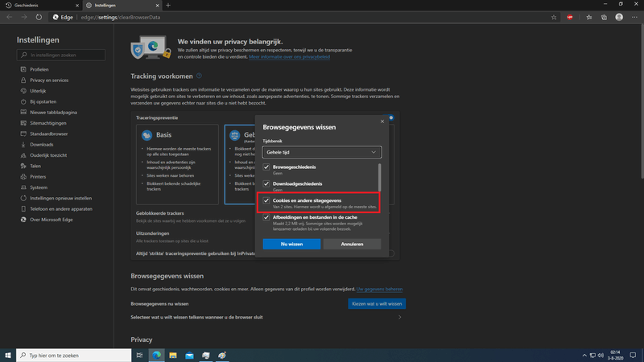The width and height of the screenshot is (644, 362).
Task: Click the Tracking voorkomen help icon
Action: (x=199, y=76)
